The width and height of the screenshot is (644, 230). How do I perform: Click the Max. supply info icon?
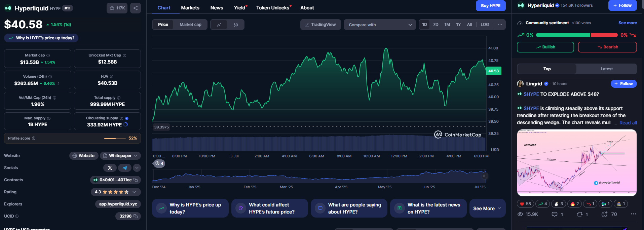(x=49, y=118)
